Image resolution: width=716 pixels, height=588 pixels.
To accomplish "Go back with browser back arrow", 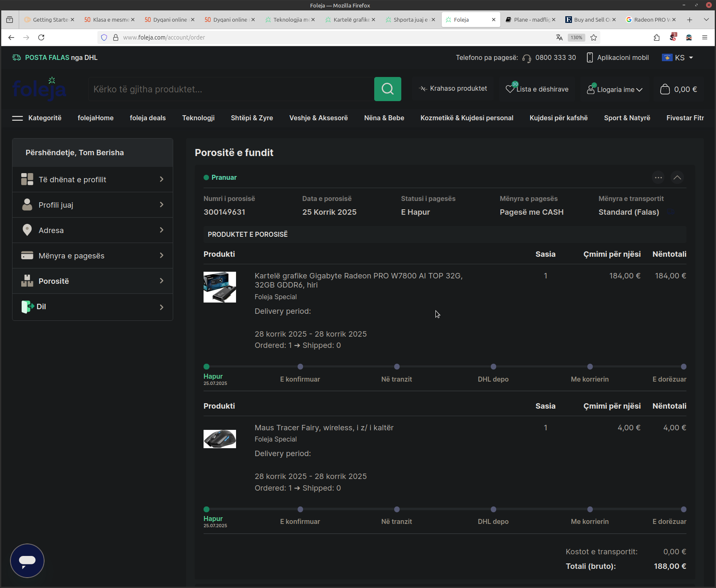I will point(11,37).
